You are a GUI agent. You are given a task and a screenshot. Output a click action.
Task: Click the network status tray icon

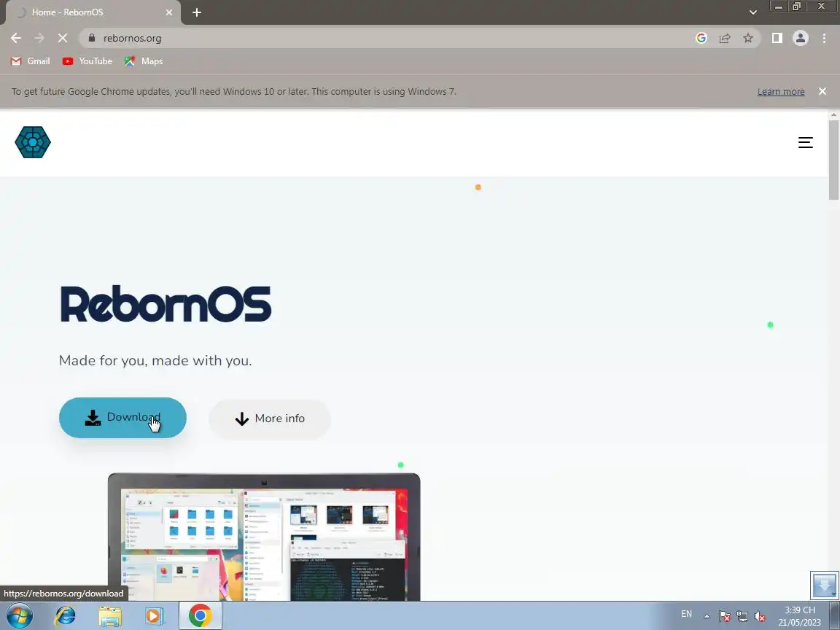(742, 617)
